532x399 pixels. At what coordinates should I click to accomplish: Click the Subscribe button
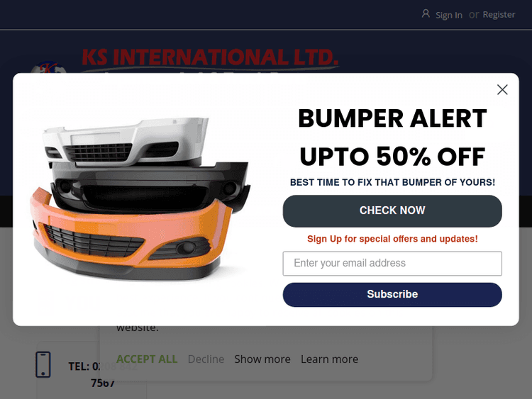pyautogui.click(x=392, y=295)
